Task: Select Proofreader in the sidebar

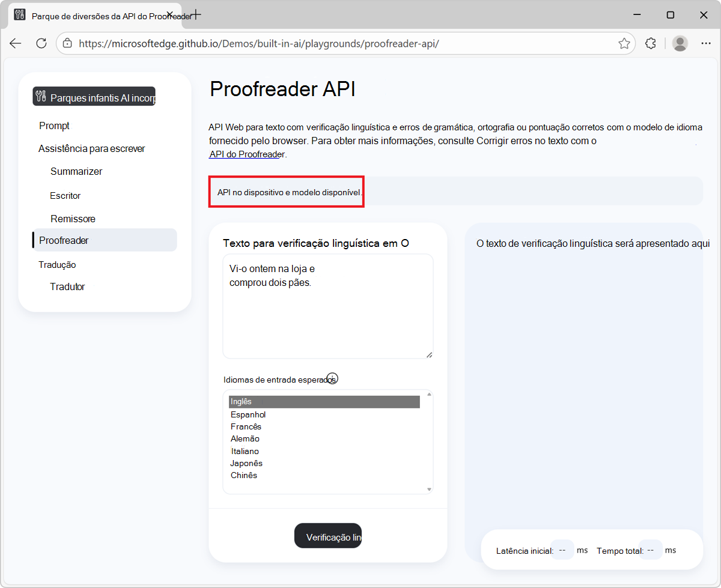Action: (105, 240)
